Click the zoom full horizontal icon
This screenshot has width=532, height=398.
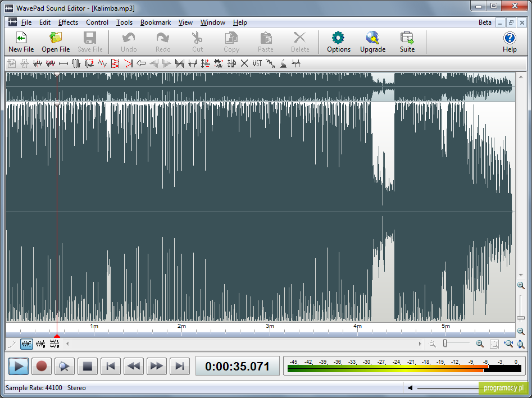(508, 344)
